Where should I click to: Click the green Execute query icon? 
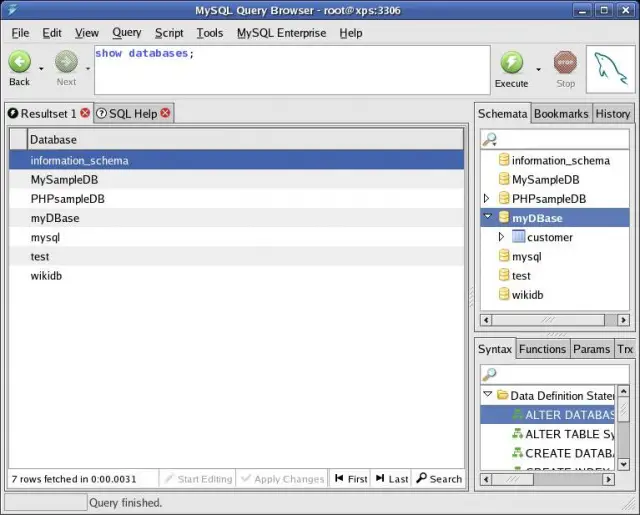tap(511, 63)
